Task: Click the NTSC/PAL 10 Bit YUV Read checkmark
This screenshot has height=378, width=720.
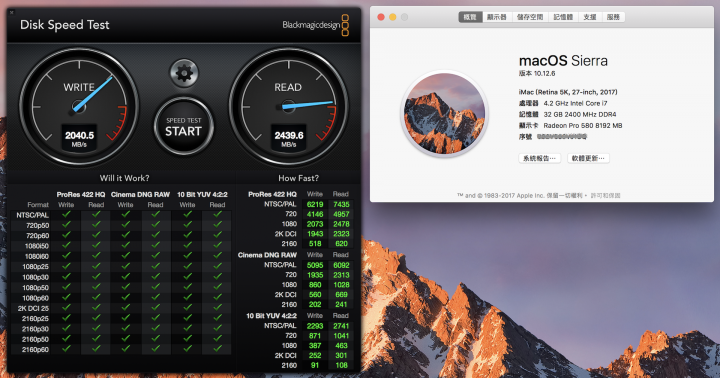Action: coord(217,214)
